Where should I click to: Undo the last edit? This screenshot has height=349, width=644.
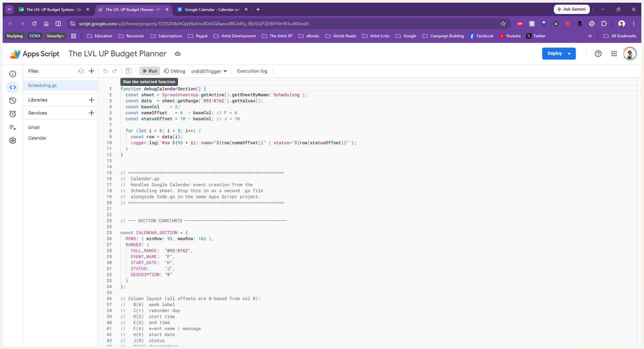pyautogui.click(x=105, y=71)
